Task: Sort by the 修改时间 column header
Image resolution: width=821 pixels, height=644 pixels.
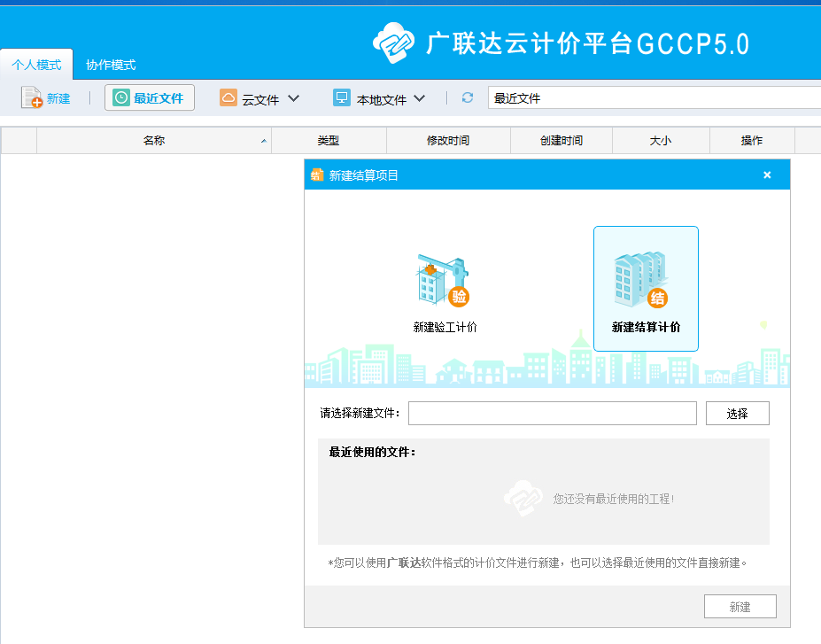Action: [447, 140]
